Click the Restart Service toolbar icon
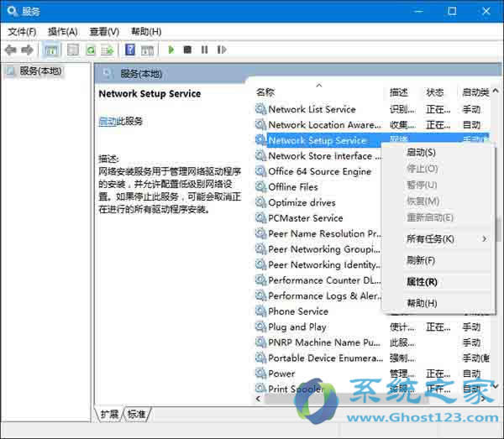This screenshot has height=439, width=504. (x=221, y=50)
